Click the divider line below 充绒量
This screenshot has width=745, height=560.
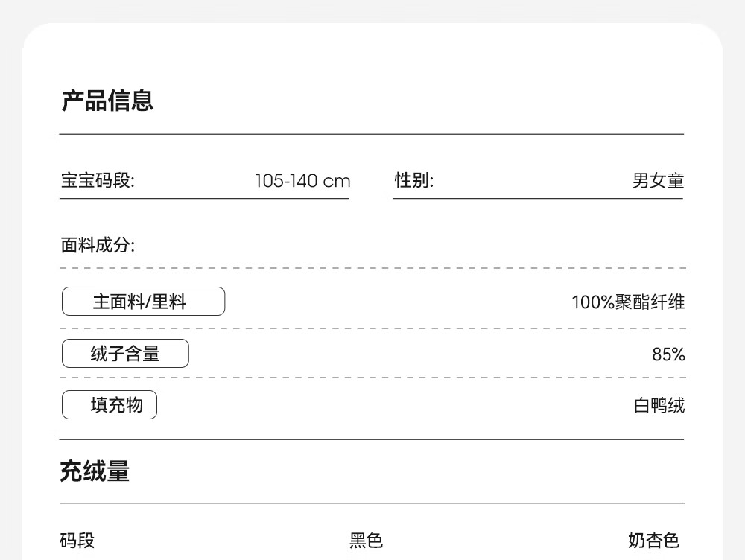[x=372, y=503]
